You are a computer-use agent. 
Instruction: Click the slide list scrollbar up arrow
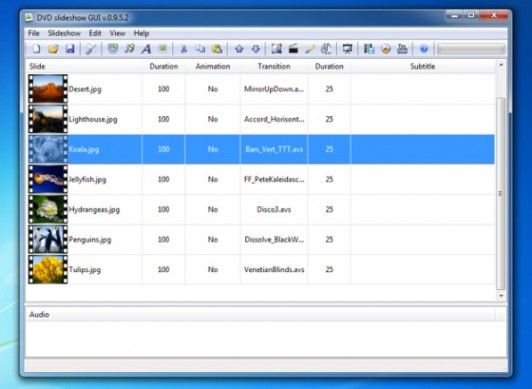[x=501, y=65]
